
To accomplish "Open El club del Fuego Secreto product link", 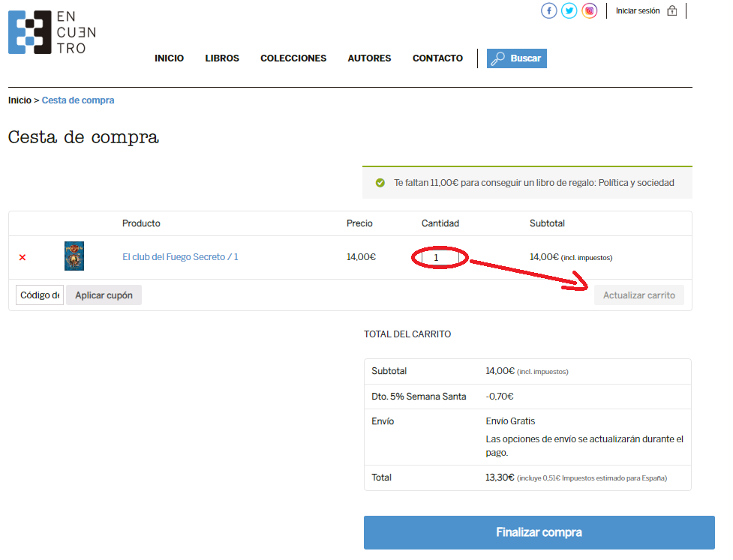I will coord(180,257).
